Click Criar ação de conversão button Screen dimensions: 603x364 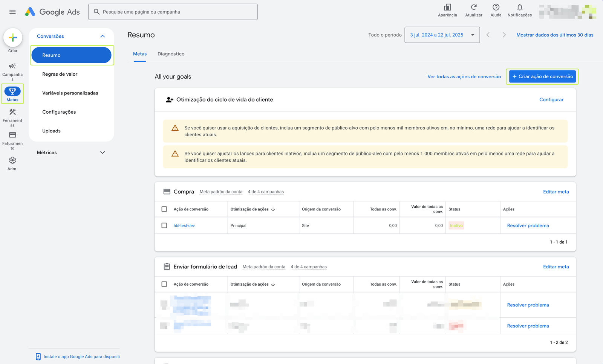coord(542,76)
